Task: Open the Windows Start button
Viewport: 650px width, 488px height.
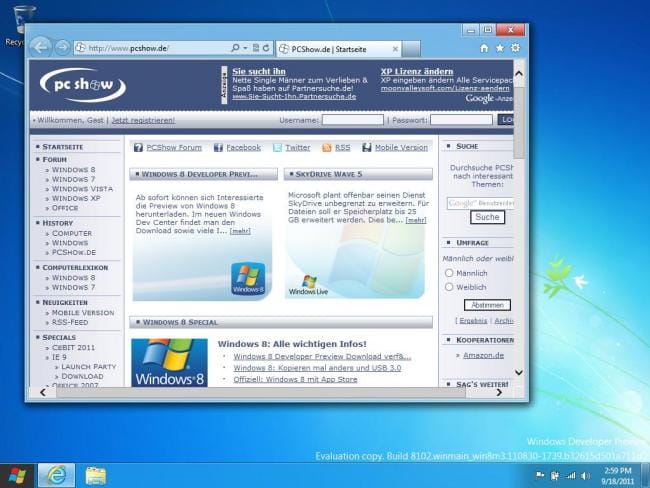Action: coord(17,476)
